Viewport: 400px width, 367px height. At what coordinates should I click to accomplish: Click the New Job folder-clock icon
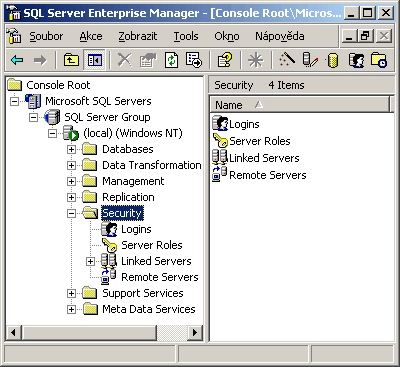point(379,60)
